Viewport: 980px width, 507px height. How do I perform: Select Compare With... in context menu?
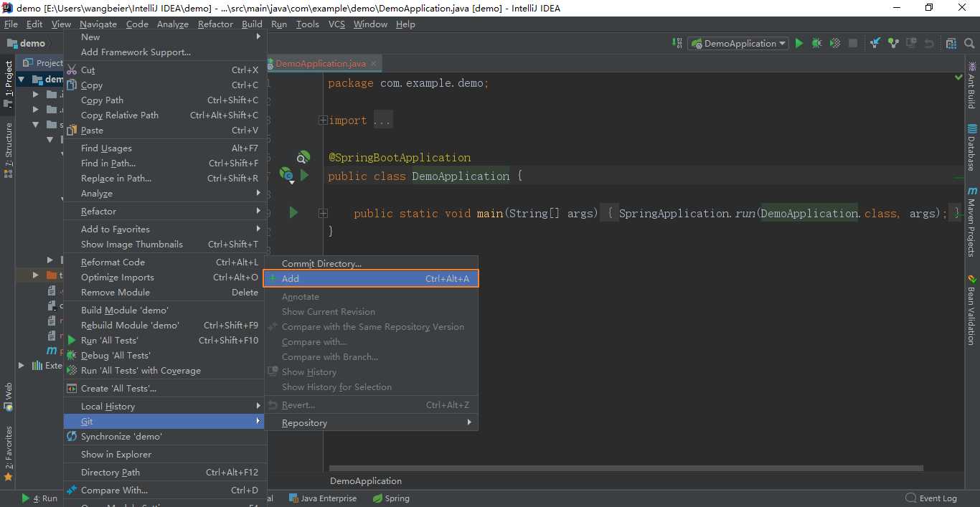pos(165,490)
